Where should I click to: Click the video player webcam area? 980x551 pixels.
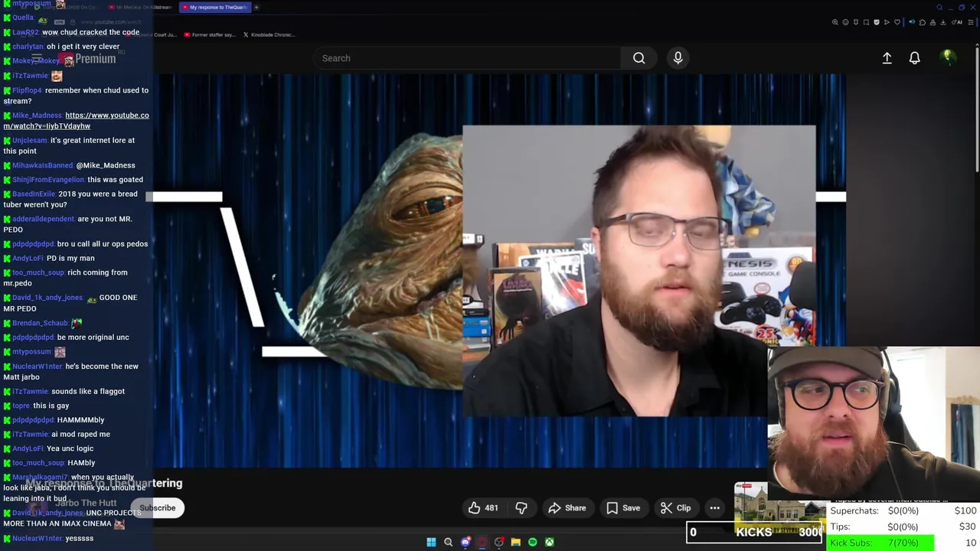pyautogui.click(x=639, y=271)
